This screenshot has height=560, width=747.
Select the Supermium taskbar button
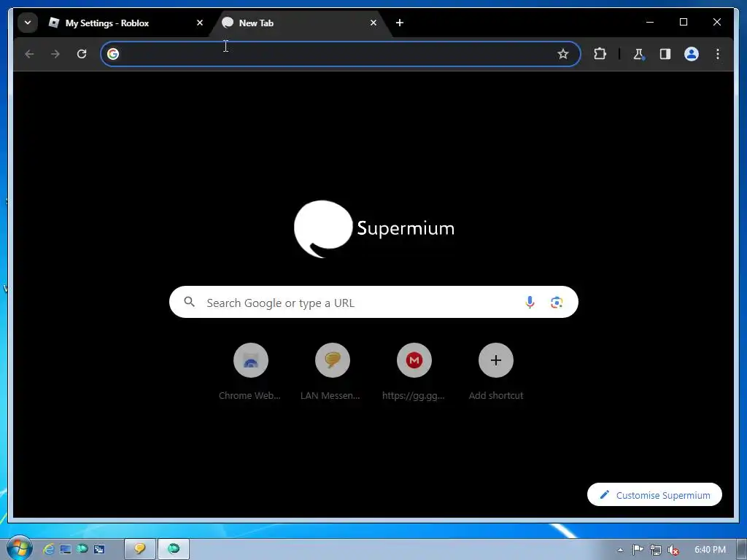(x=174, y=549)
